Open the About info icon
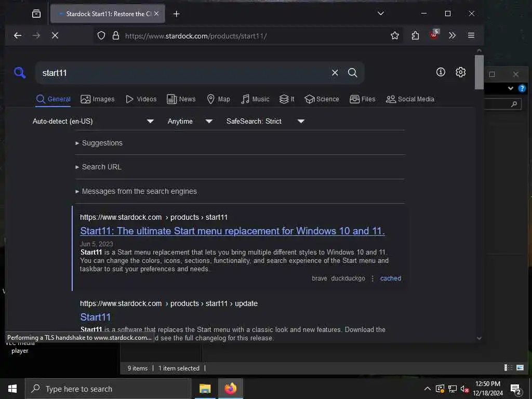This screenshot has width=532, height=399. point(441,72)
